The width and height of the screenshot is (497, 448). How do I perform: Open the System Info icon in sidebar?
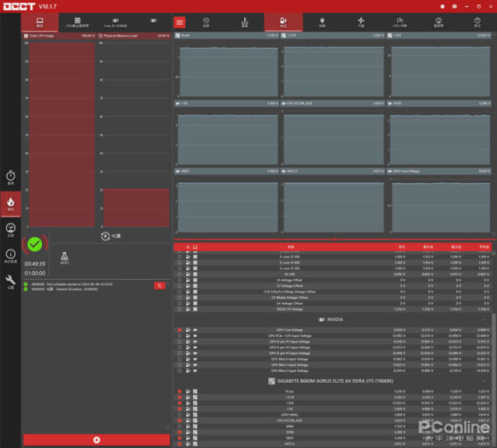point(10,256)
